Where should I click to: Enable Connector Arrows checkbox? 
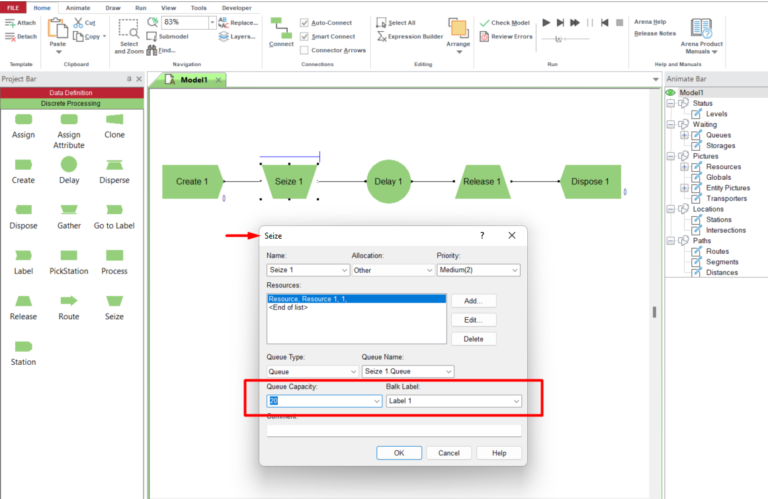click(304, 50)
